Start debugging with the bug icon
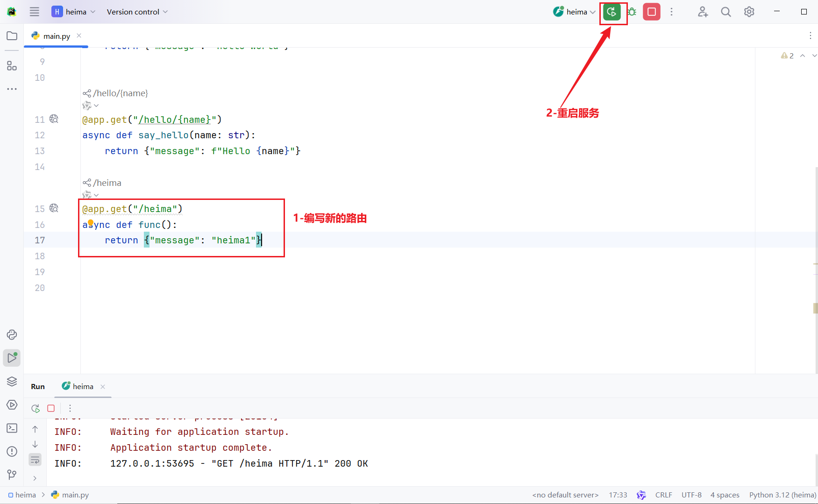The height and width of the screenshot is (504, 818). tap(632, 12)
